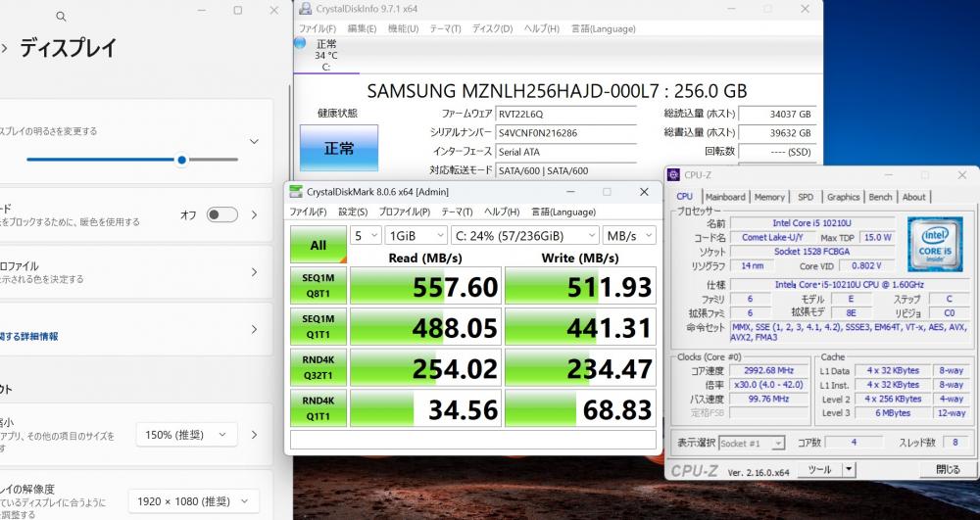Open ヘルプ(H) menu in CrystalDiskInfo
Screen dimensions: 980x520
(x=541, y=28)
